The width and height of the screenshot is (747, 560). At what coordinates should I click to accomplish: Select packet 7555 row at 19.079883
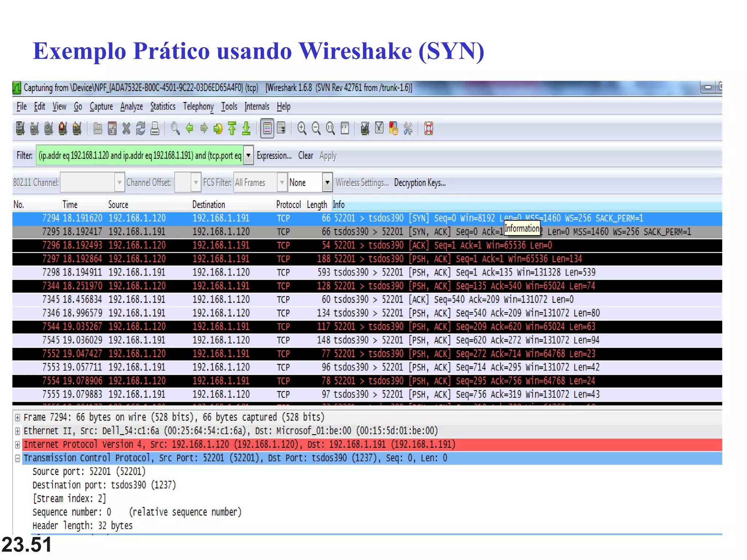point(367,394)
